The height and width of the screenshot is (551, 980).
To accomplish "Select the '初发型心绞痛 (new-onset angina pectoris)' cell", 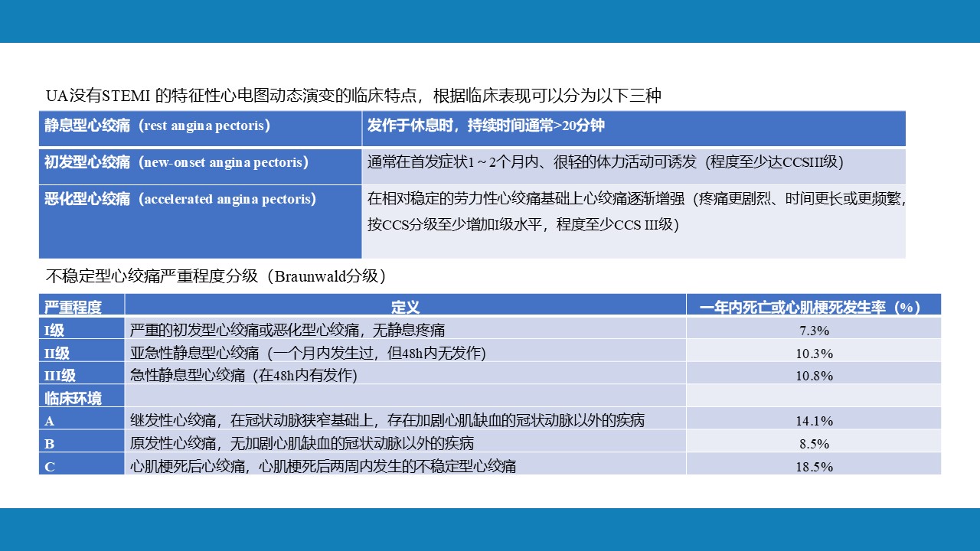I will click(x=201, y=165).
